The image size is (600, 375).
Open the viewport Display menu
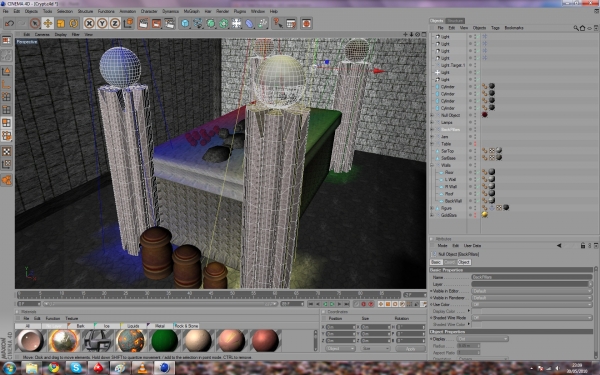[60, 34]
